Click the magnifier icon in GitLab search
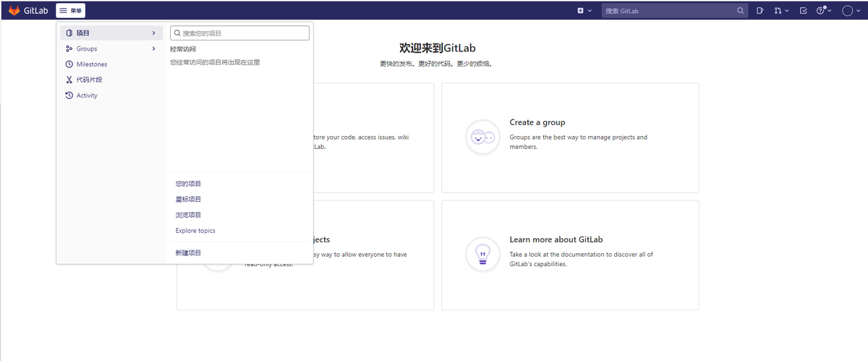Screen dimensions: 868x361 (x=740, y=11)
